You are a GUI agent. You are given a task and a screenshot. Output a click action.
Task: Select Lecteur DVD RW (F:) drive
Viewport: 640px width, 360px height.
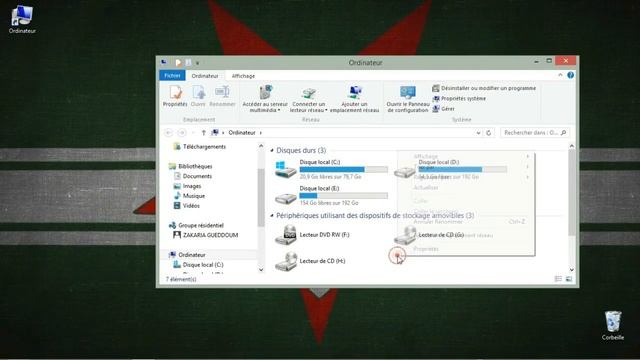pyautogui.click(x=312, y=235)
